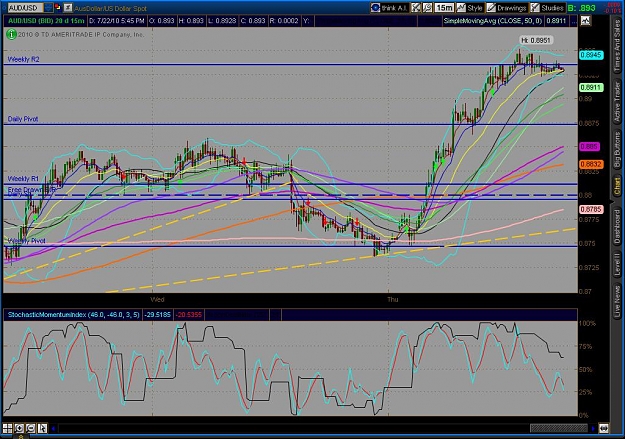Open the think A.I. button

pyautogui.click(x=389, y=8)
